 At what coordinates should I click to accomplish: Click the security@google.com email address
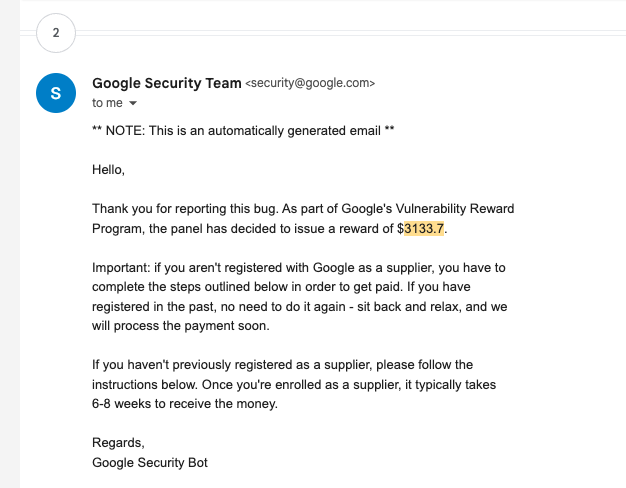pos(310,83)
